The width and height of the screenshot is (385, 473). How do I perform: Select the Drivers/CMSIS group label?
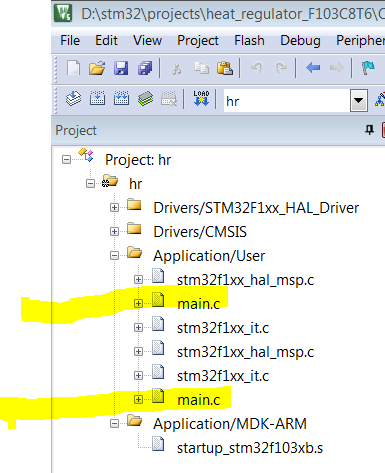(200, 232)
